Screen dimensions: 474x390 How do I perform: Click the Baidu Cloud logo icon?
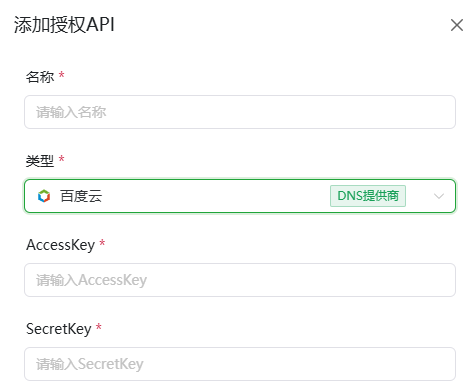[44, 196]
